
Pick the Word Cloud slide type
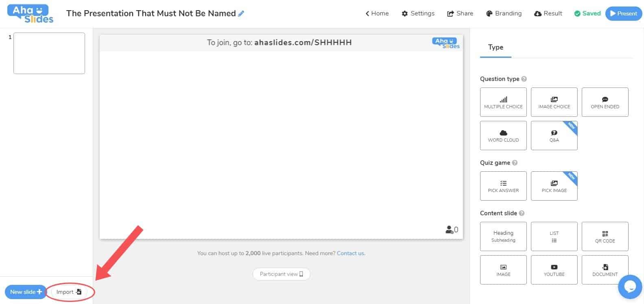503,136
